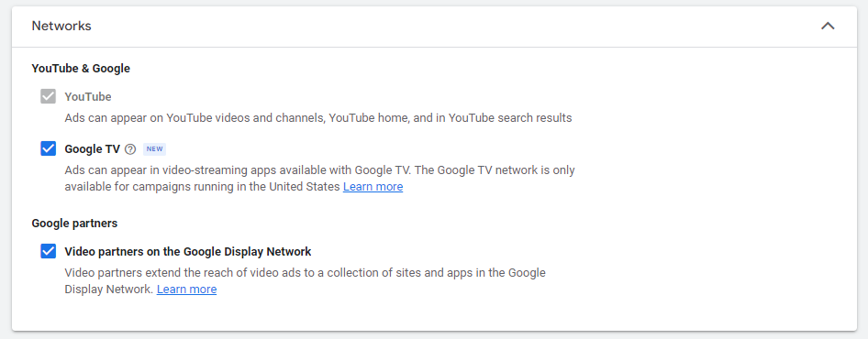
Task: Click the greyed-out YouTube checkbox
Action: tap(48, 97)
